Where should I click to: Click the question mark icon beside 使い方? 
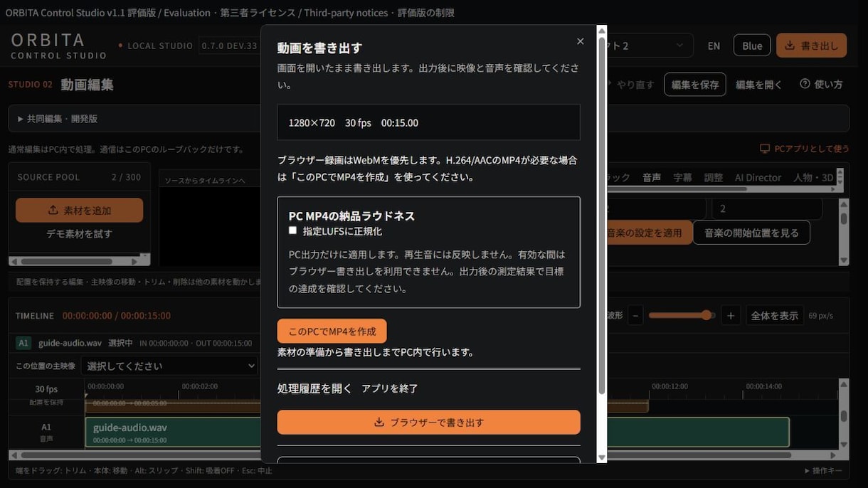(x=805, y=84)
